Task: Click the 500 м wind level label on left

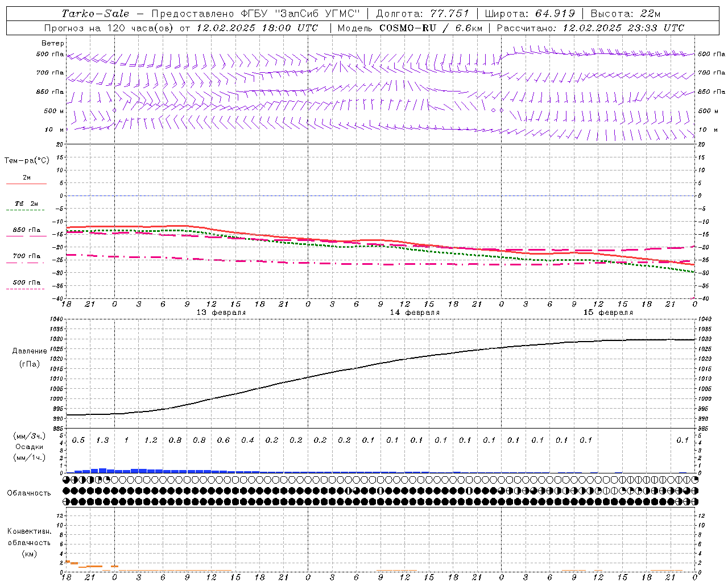Action: tap(55, 111)
